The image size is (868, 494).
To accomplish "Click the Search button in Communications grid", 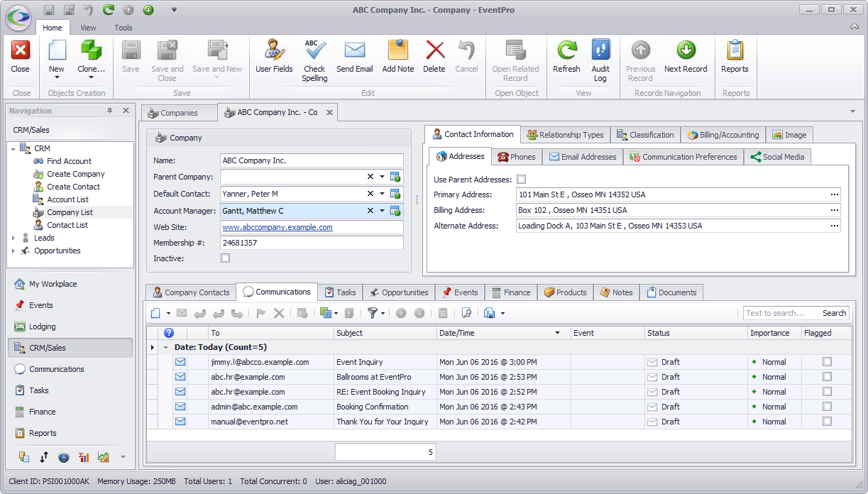I will click(x=834, y=313).
